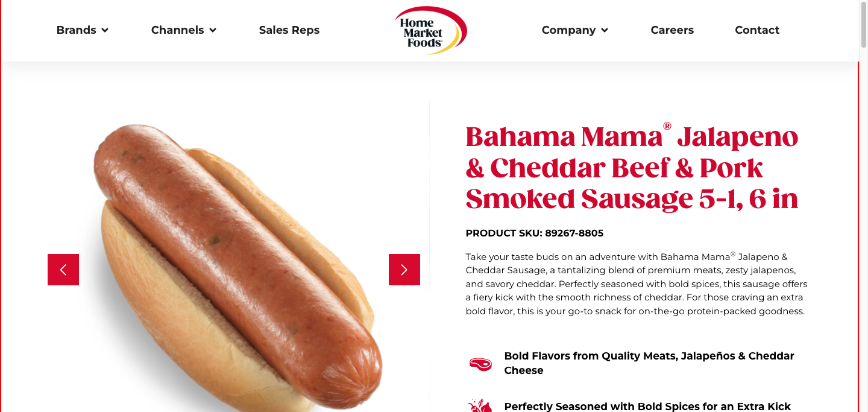The width and height of the screenshot is (868, 412).
Task: Open the Company menu
Action: pos(575,30)
